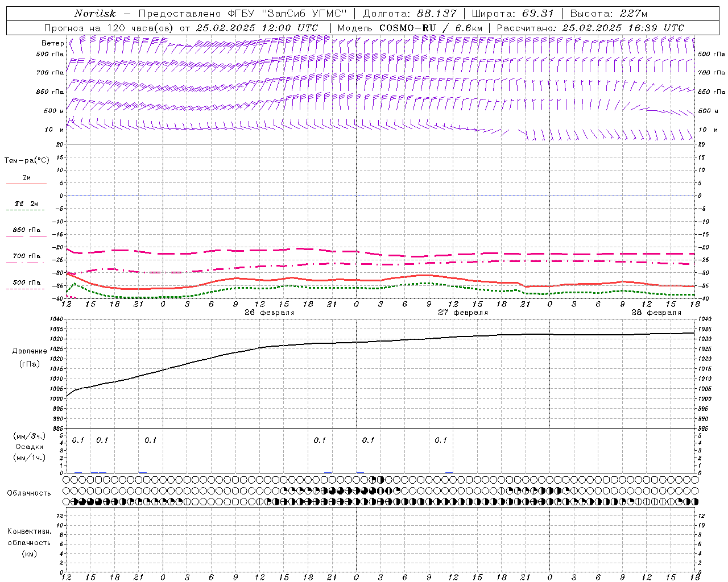Viewport: 728px width, 582px height.
Task: Select the (км) unit label for convective cloud
Action: pyautogui.click(x=29, y=554)
